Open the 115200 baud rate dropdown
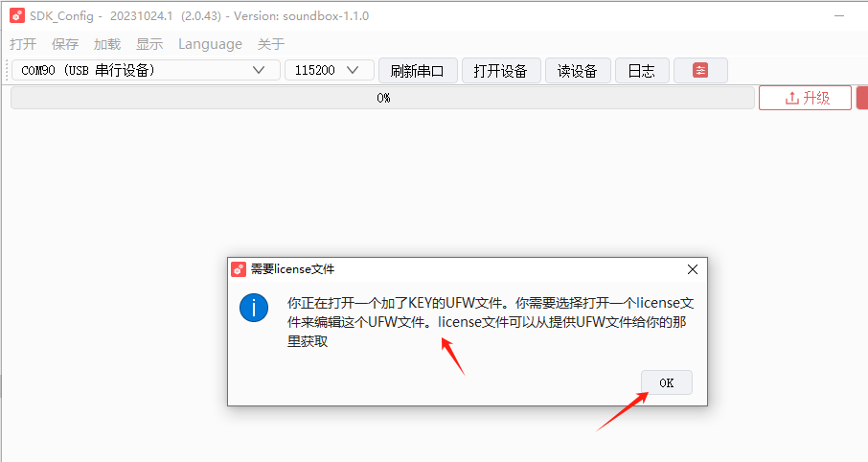Screen dimensions: 868x462 330,70
